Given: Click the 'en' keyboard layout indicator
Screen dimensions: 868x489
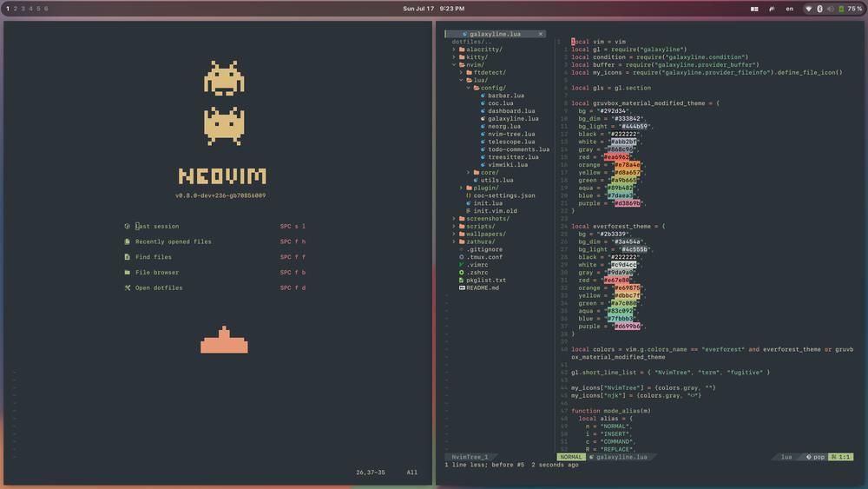Looking at the screenshot, I should click(789, 9).
